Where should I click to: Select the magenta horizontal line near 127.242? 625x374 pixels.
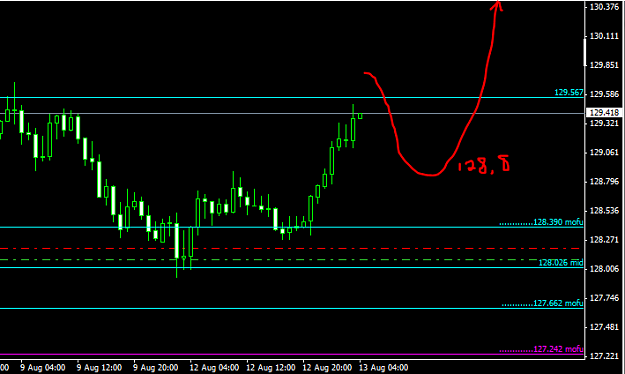click(292, 354)
